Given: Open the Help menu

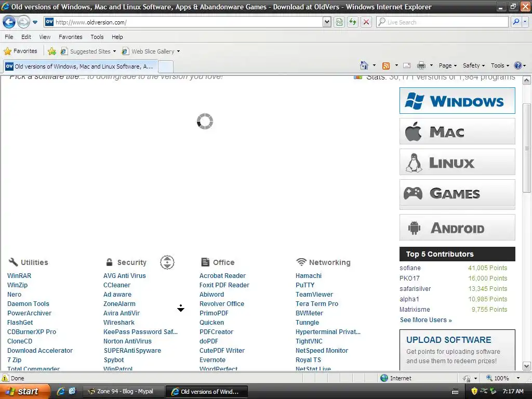Looking at the screenshot, I should coord(117,37).
